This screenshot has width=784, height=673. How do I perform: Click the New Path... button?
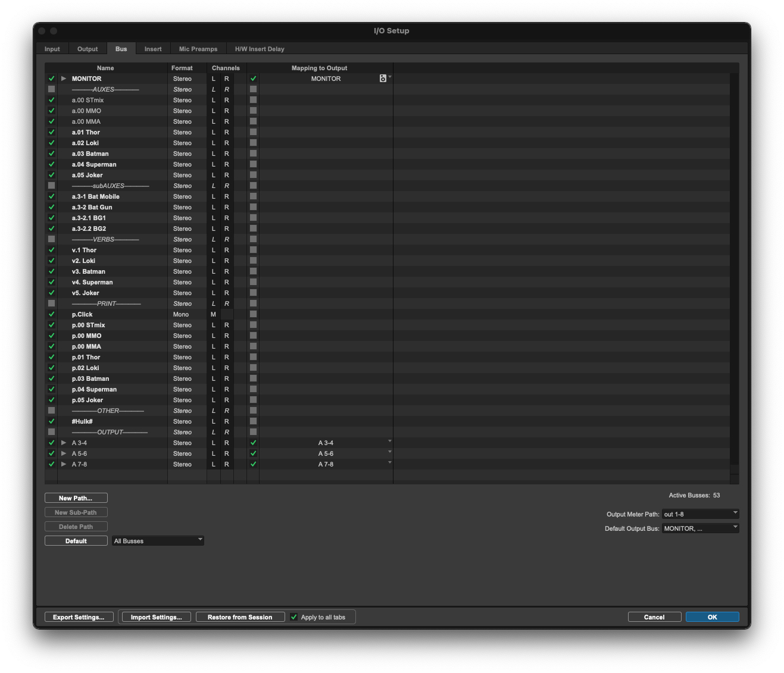point(76,498)
